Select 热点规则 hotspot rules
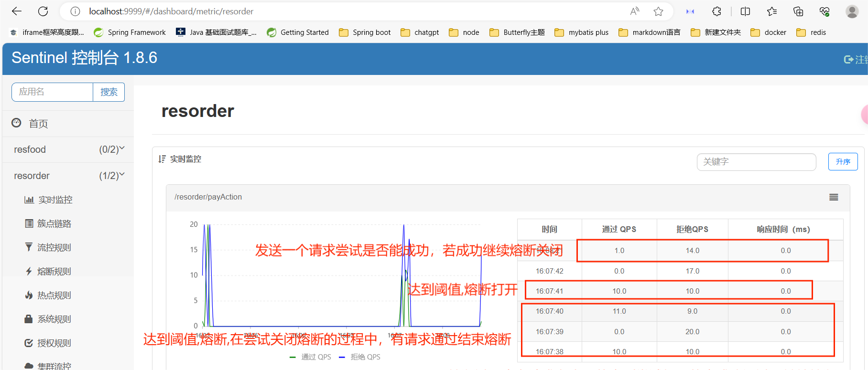Screen dimensions: 868x370 click(x=54, y=296)
